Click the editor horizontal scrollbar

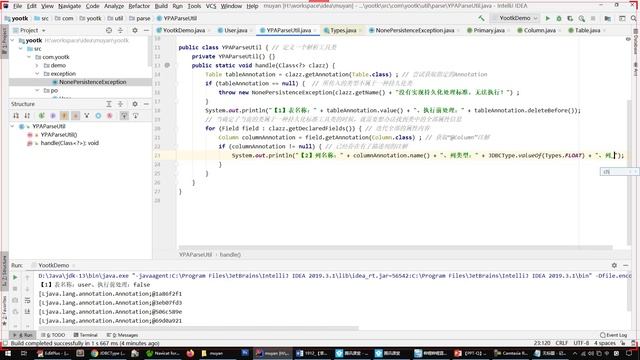396,248
